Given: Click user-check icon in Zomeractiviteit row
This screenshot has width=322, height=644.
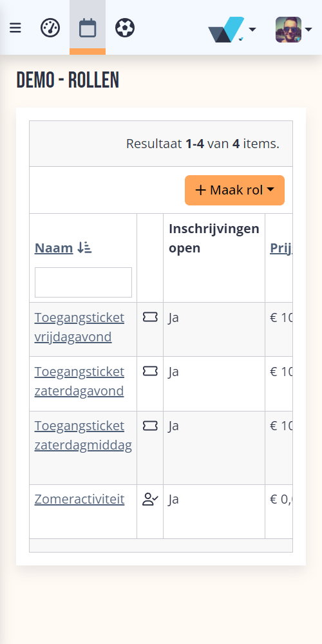Looking at the screenshot, I should pyautogui.click(x=150, y=499).
